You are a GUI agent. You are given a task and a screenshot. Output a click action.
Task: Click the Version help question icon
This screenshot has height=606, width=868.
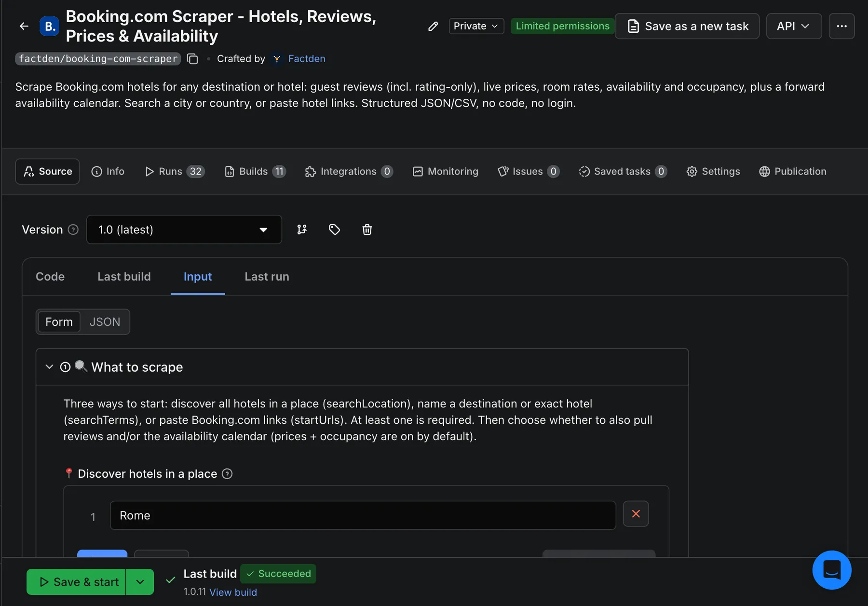pos(73,229)
